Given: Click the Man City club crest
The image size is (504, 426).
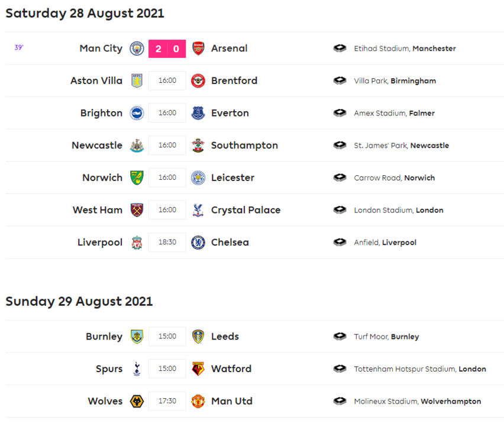Looking at the screenshot, I should pos(137,49).
